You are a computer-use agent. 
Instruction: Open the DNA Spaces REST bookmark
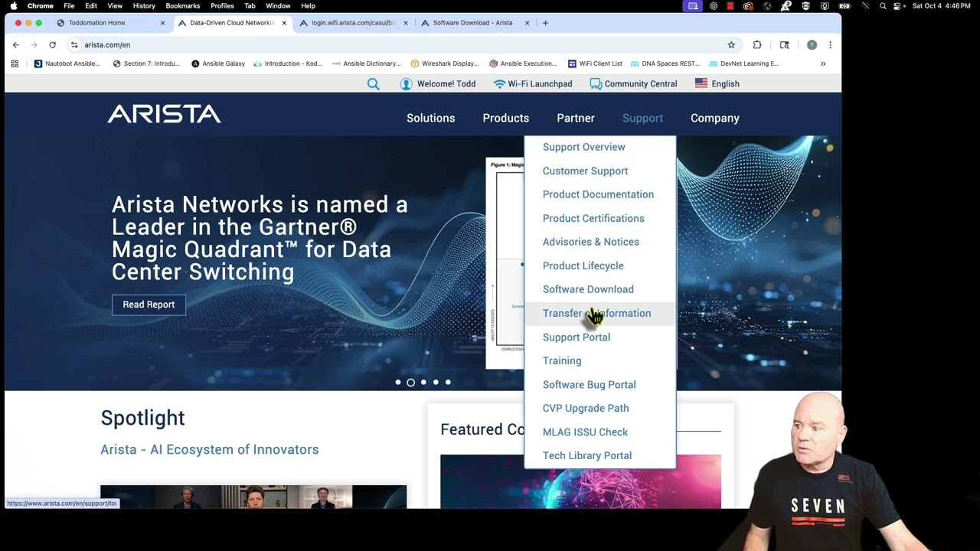tap(665, 64)
